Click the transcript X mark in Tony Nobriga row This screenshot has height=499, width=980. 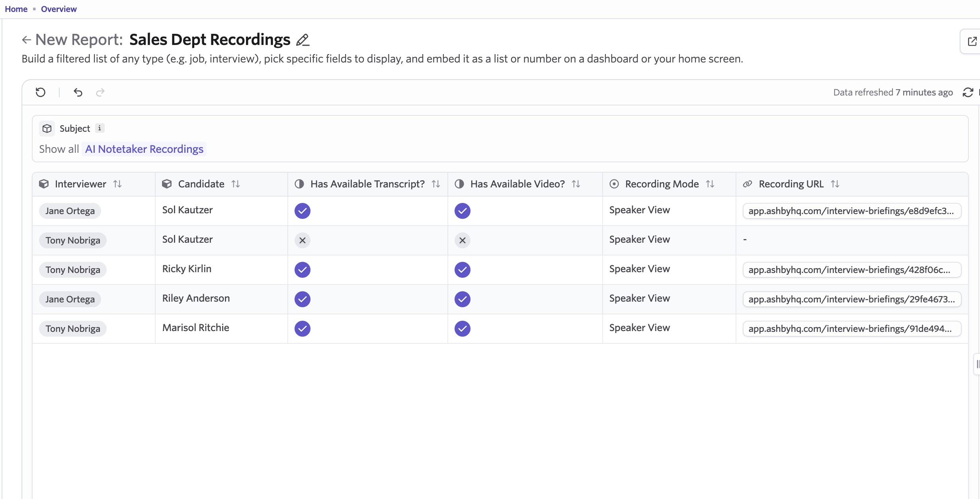(x=303, y=240)
